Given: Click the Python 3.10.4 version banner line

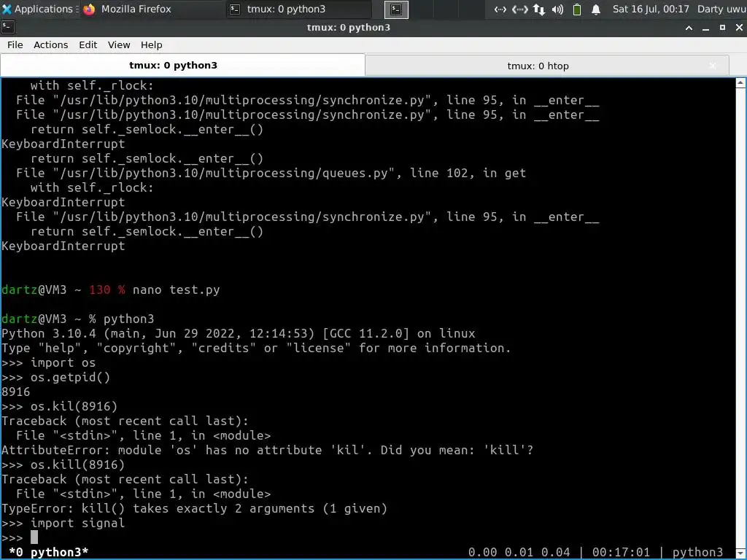Looking at the screenshot, I should tap(239, 334).
